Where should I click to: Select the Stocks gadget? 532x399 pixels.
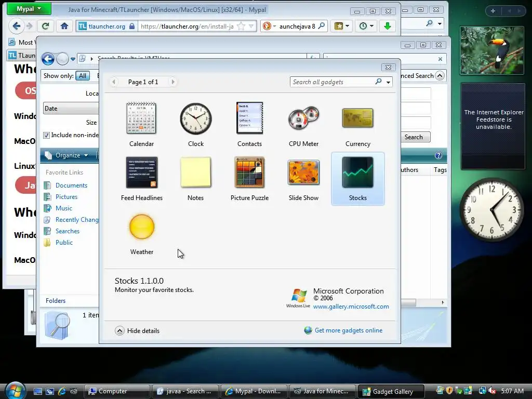click(357, 179)
